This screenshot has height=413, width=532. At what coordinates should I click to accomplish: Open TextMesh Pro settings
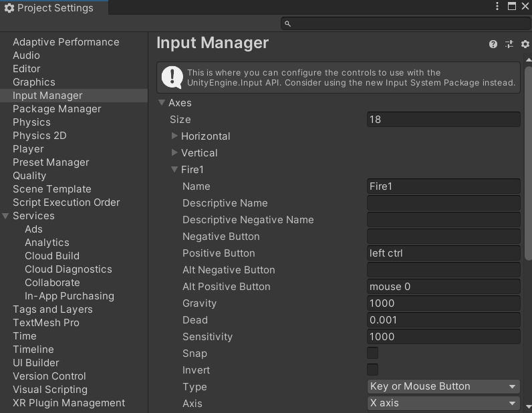(x=46, y=323)
